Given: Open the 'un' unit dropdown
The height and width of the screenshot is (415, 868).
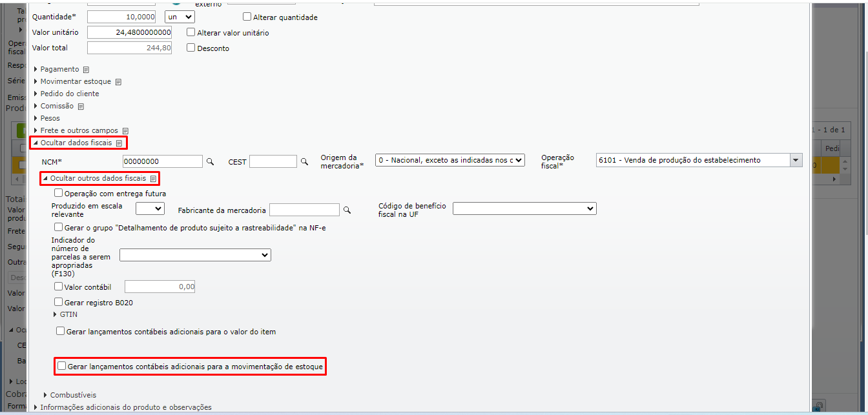Looking at the screenshot, I should [x=180, y=17].
